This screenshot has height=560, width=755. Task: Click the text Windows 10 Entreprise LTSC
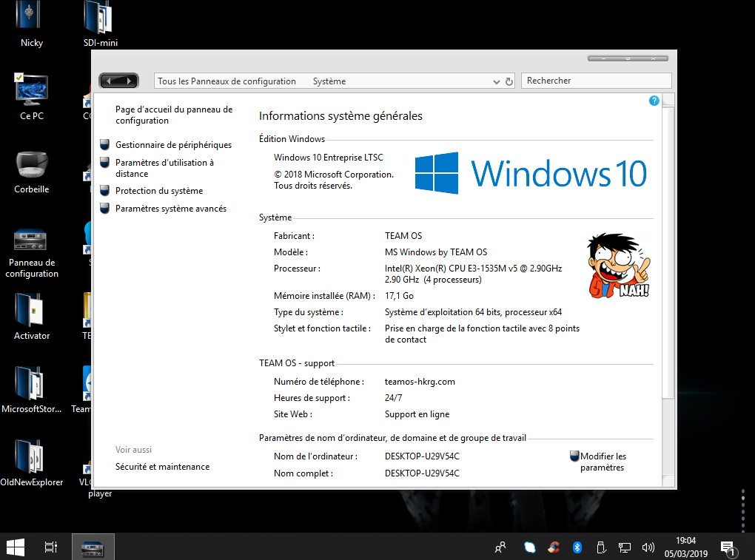click(x=329, y=158)
